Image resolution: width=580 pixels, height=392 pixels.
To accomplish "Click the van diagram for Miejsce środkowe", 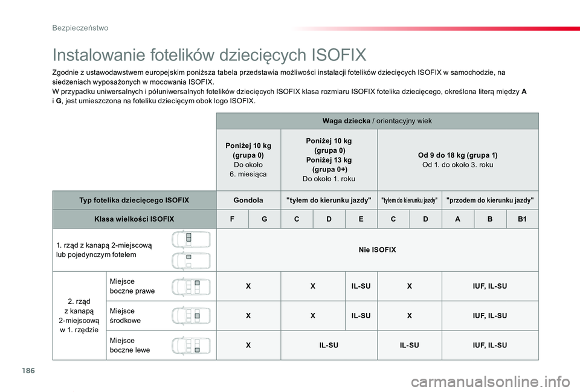I will point(192,316).
